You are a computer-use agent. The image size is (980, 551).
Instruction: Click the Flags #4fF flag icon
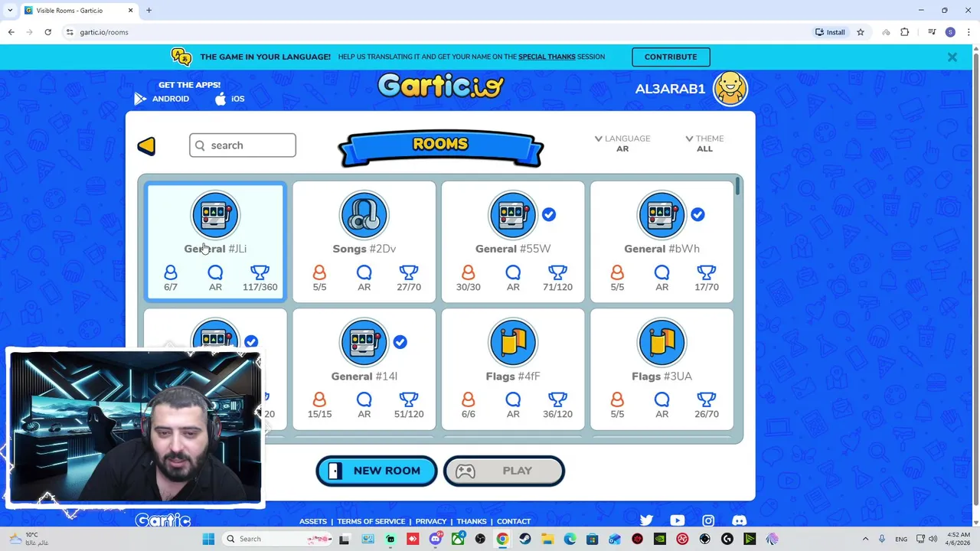[x=513, y=342]
